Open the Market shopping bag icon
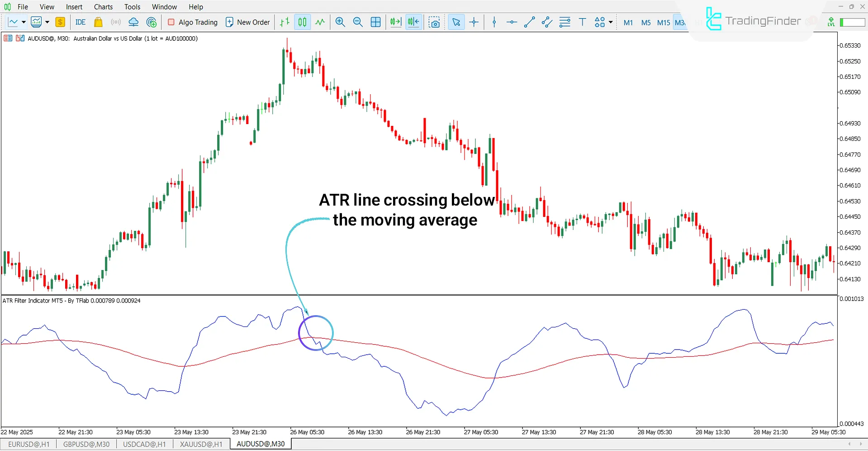Screen dimensions: 868x451 (x=98, y=22)
